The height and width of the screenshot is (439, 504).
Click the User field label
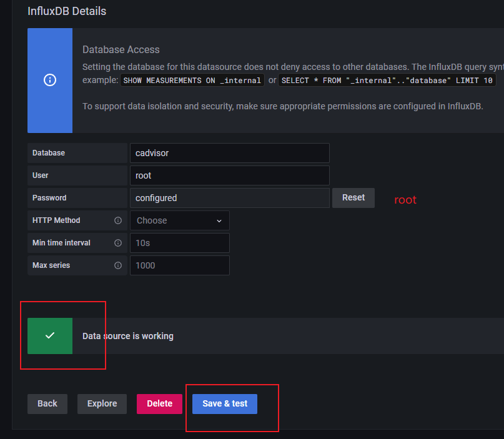tap(40, 175)
